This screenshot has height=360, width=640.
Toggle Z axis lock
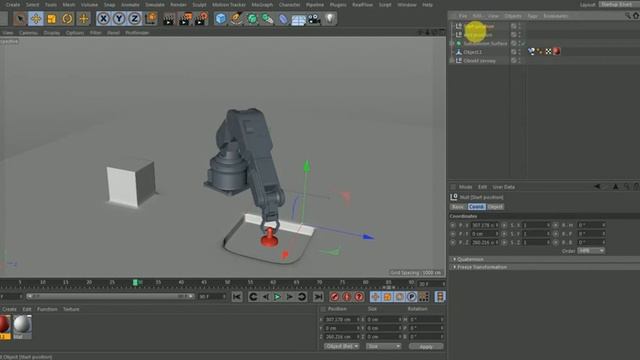pyautogui.click(x=135, y=18)
